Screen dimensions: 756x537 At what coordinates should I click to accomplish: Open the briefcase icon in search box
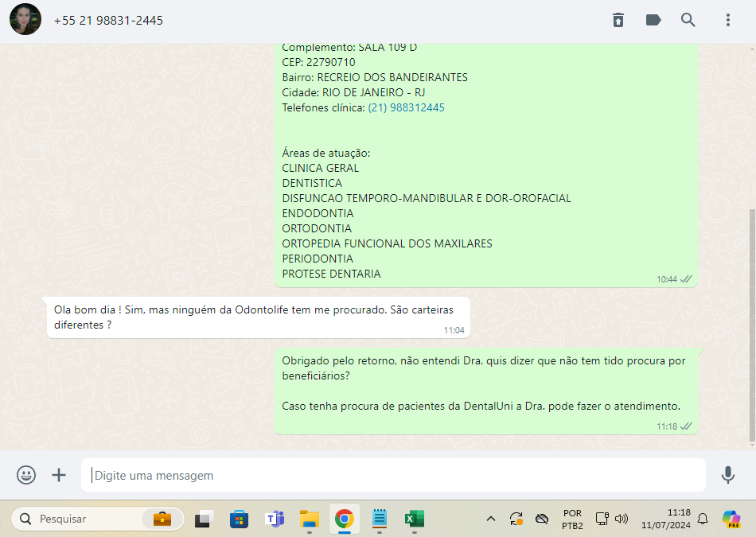click(x=162, y=519)
